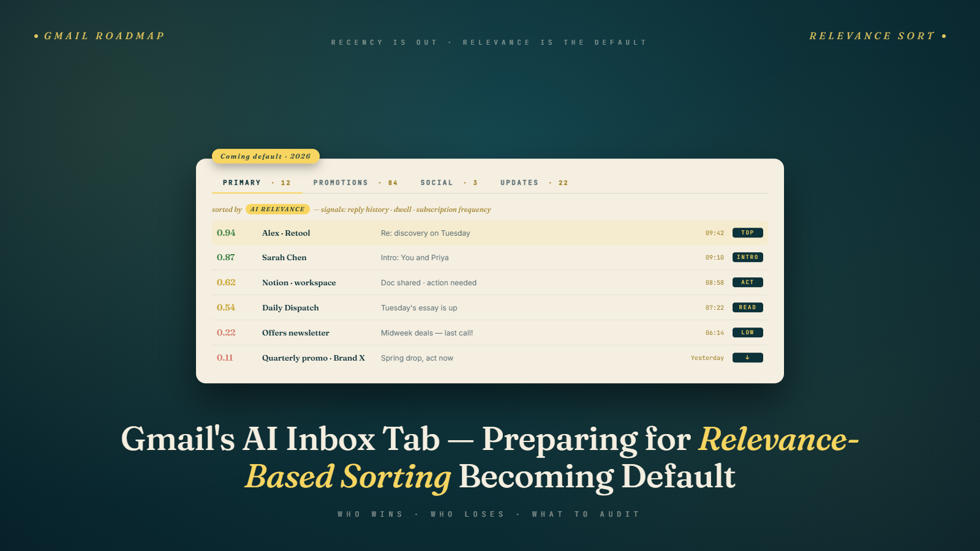Image resolution: width=980 pixels, height=551 pixels.
Task: Click the INTRO tag on Sarah Chen's email
Action: click(x=747, y=257)
